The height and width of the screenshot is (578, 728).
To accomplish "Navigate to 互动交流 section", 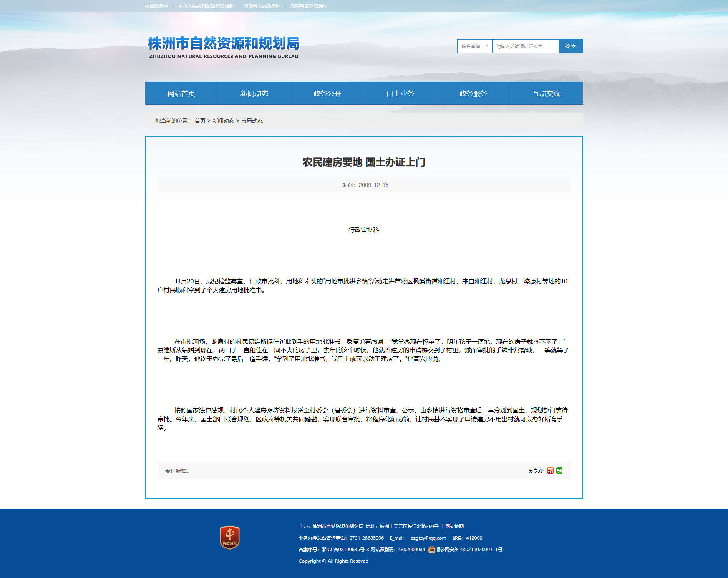I will (546, 93).
